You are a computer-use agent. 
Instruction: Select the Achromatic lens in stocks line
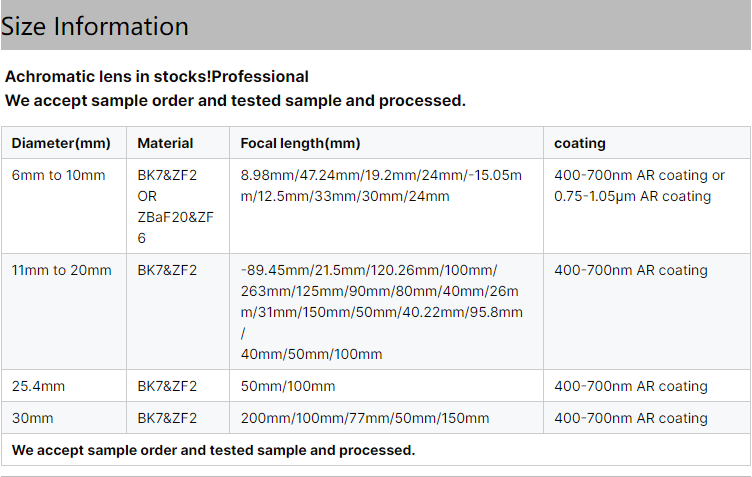pos(157,76)
